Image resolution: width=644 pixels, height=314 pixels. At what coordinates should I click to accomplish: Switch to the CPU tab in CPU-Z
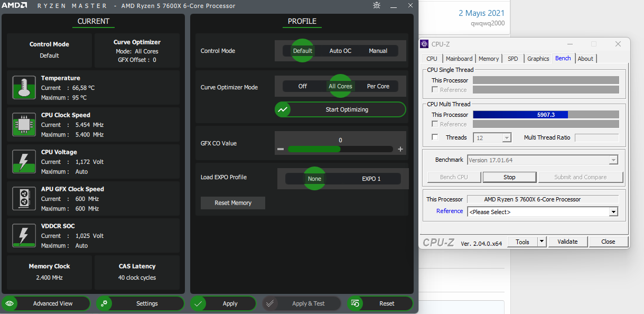[432, 59]
